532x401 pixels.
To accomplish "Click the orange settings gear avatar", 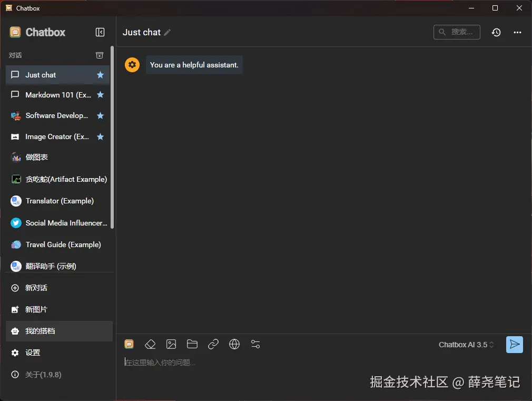I will (132, 64).
